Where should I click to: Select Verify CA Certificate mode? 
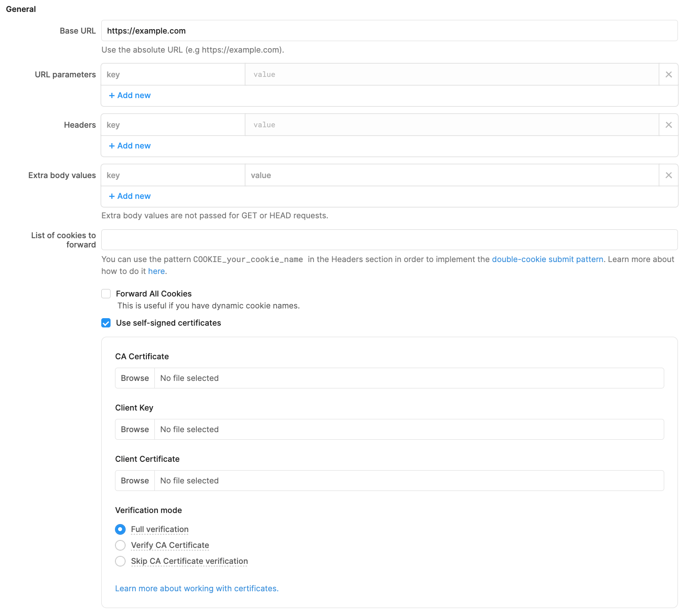coord(120,545)
